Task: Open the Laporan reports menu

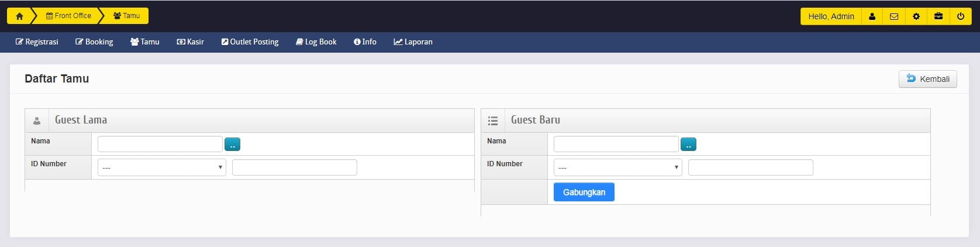Action: point(413,42)
